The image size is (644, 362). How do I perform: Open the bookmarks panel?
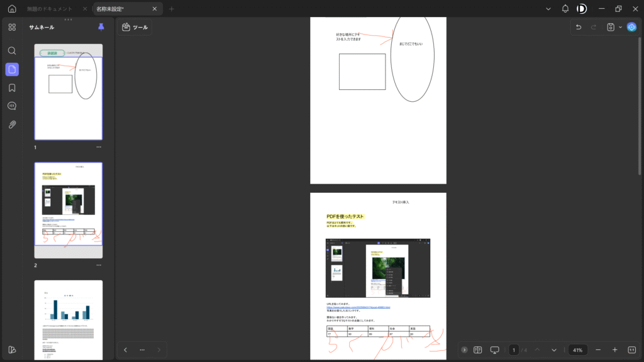(12, 87)
